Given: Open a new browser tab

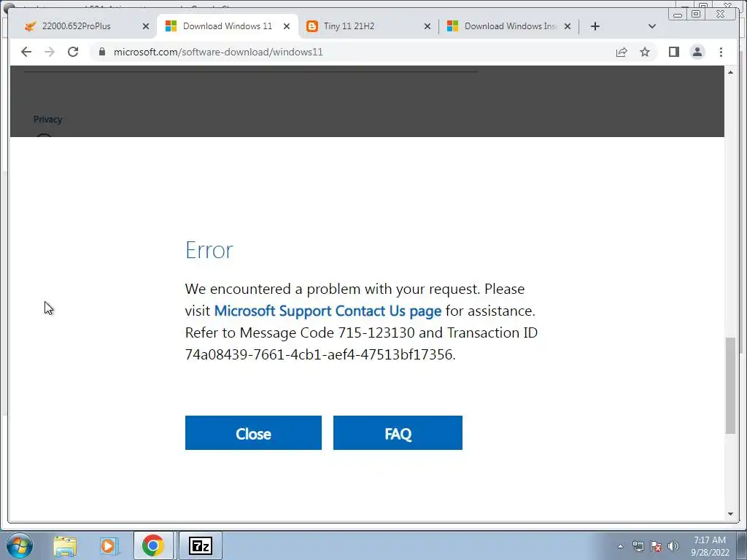Looking at the screenshot, I should coord(595,26).
